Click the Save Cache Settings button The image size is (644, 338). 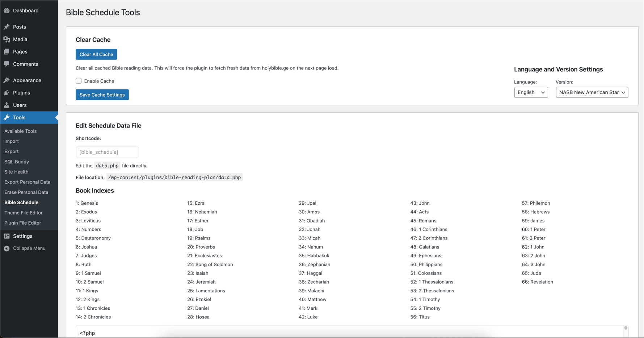click(102, 95)
